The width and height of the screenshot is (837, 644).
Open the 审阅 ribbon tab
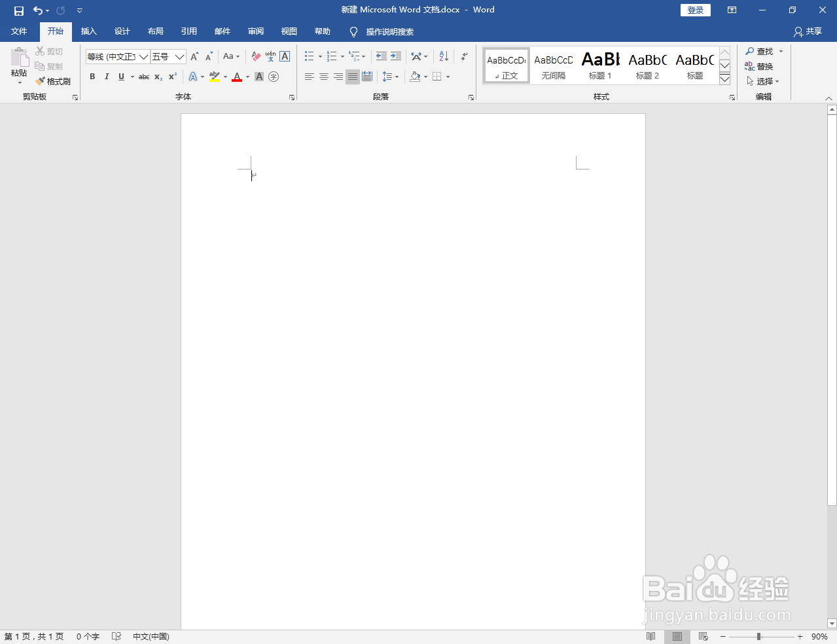coord(255,31)
